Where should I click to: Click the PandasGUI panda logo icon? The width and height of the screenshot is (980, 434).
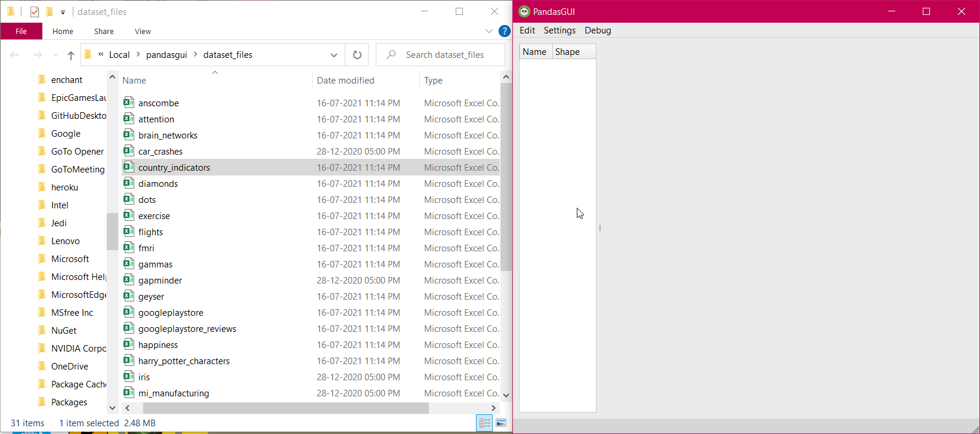(x=524, y=11)
